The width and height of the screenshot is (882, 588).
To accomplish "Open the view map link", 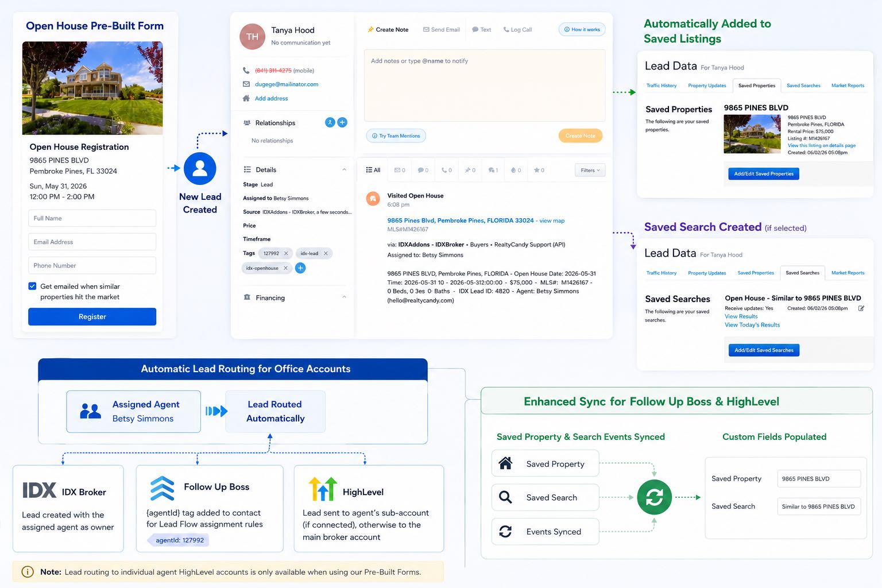I will tap(552, 221).
